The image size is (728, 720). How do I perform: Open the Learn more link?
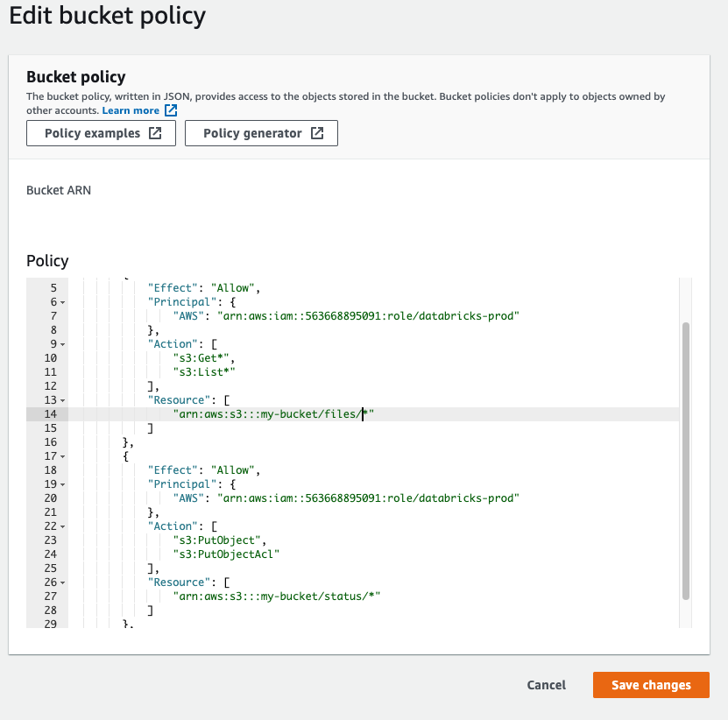pos(131,110)
